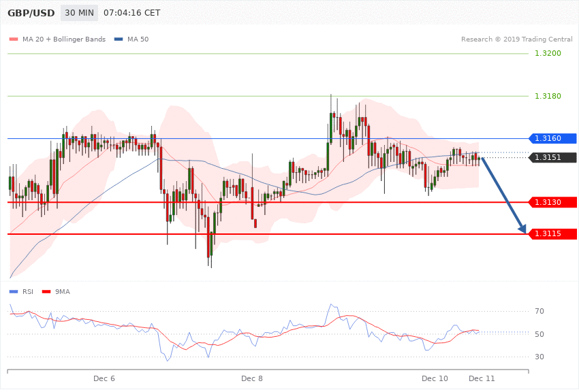
Task: Click the 07:04:16 CET timestamp
Action: 132,13
